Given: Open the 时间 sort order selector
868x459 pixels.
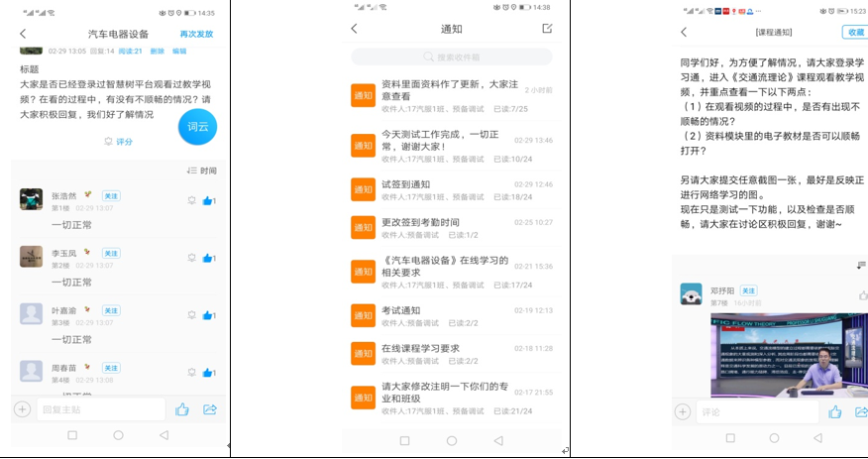Looking at the screenshot, I should point(201,172).
